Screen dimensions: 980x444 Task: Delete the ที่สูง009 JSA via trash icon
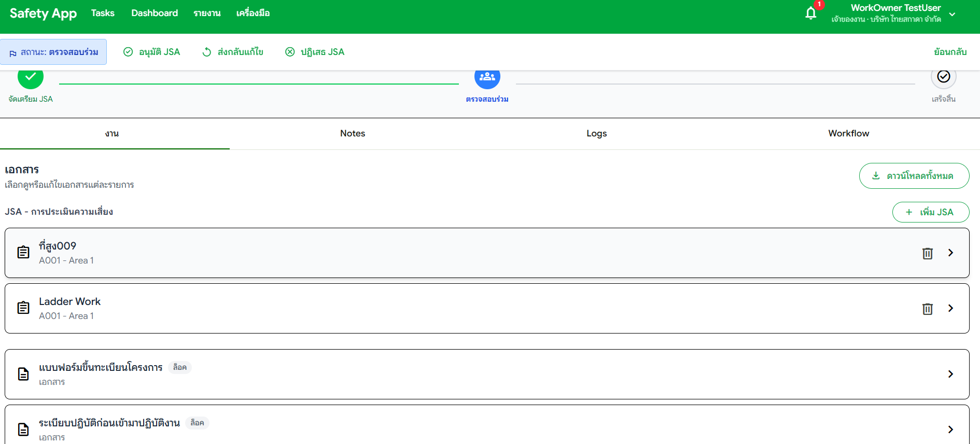click(x=928, y=253)
